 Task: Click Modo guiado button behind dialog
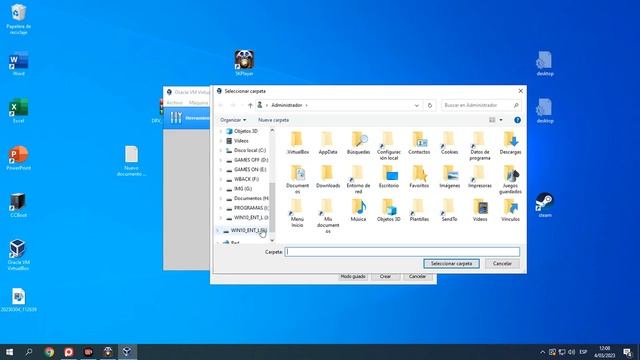click(x=353, y=277)
